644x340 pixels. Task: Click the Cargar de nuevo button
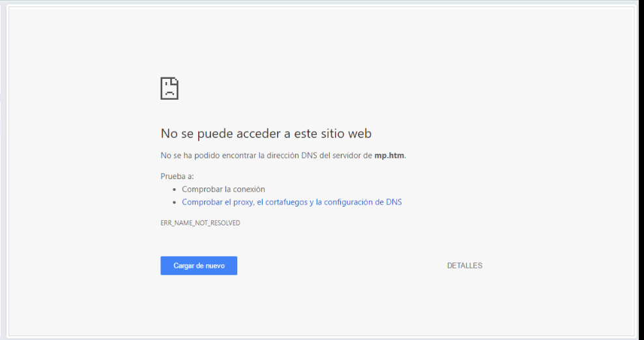(x=199, y=266)
